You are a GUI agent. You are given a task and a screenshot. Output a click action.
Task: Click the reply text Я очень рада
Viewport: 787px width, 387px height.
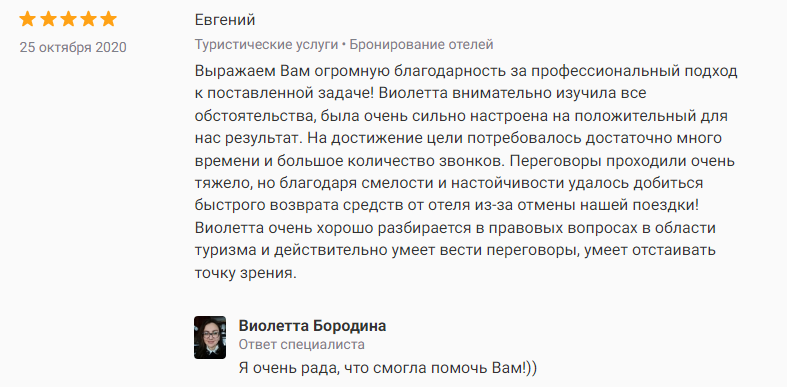coord(388,368)
